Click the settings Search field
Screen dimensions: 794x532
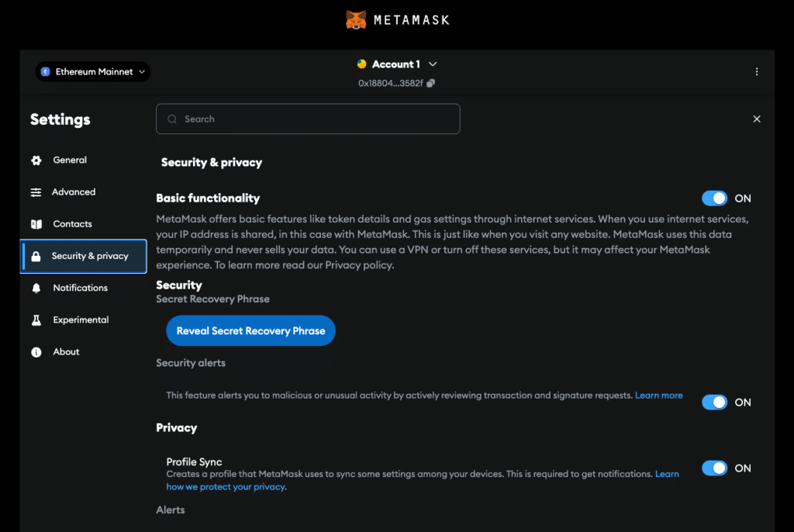pos(308,119)
